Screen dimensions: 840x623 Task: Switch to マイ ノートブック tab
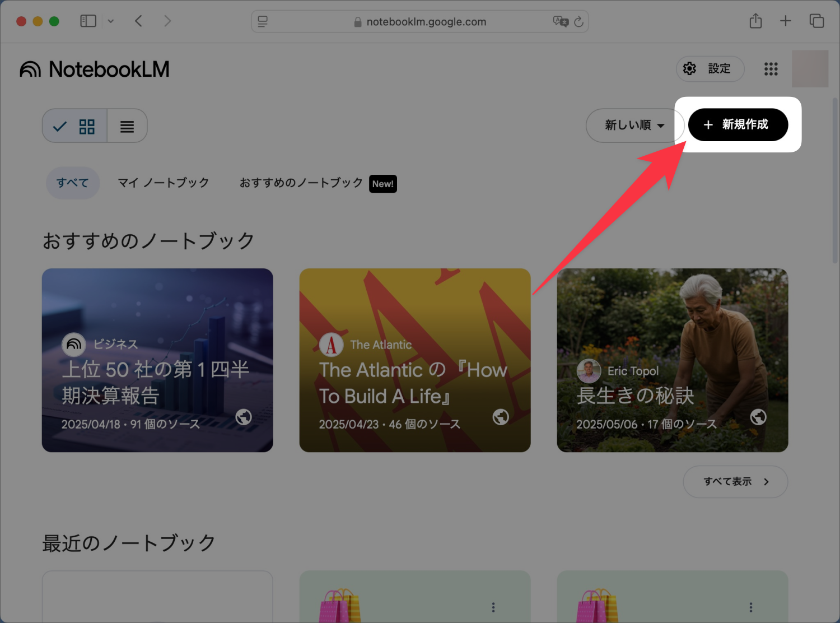163,183
